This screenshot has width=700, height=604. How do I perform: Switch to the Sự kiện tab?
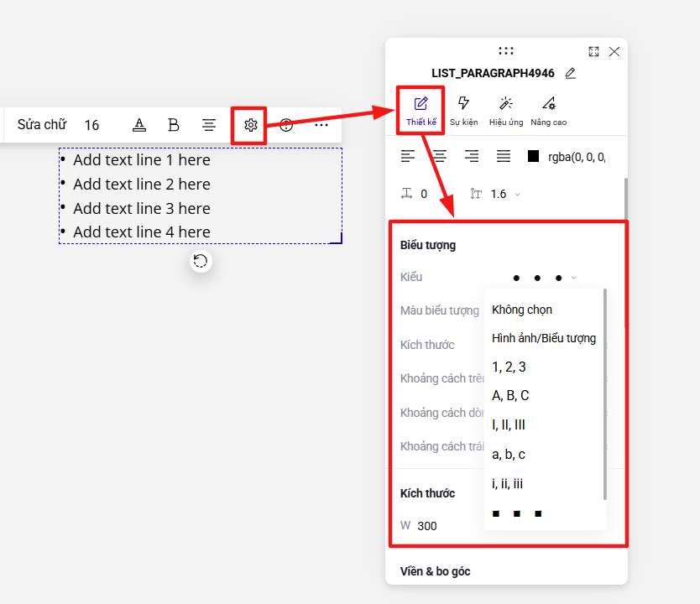463,111
